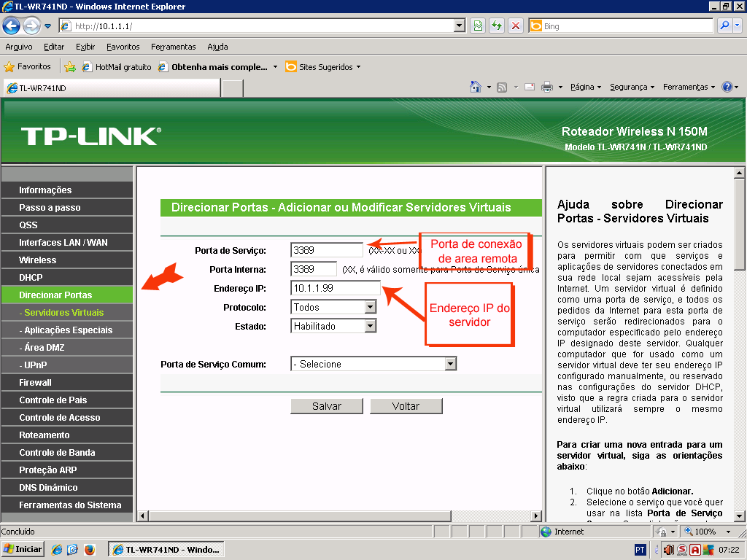Screen dimensions: 747x560
Task: Click the RSS feeds icon
Action: [x=502, y=87]
